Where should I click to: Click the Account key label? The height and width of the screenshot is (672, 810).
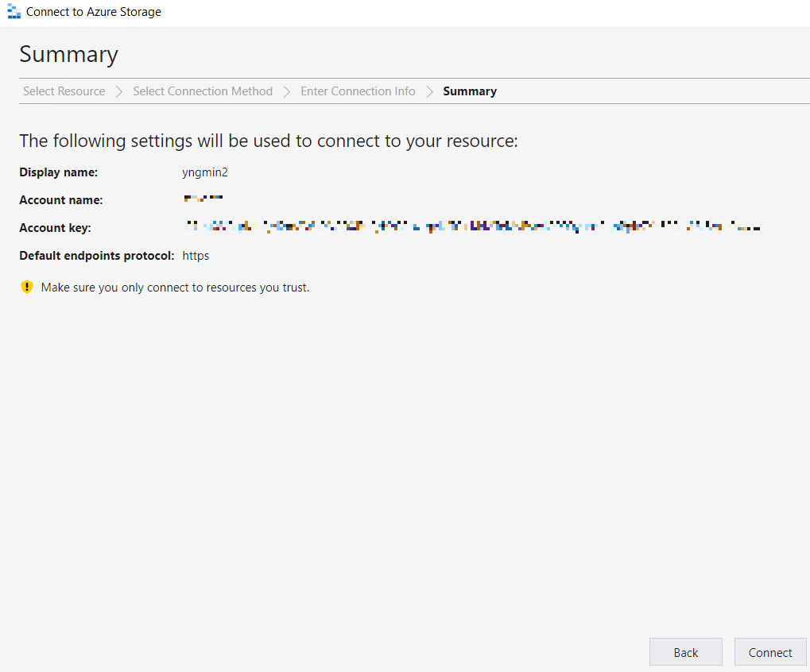pos(56,228)
